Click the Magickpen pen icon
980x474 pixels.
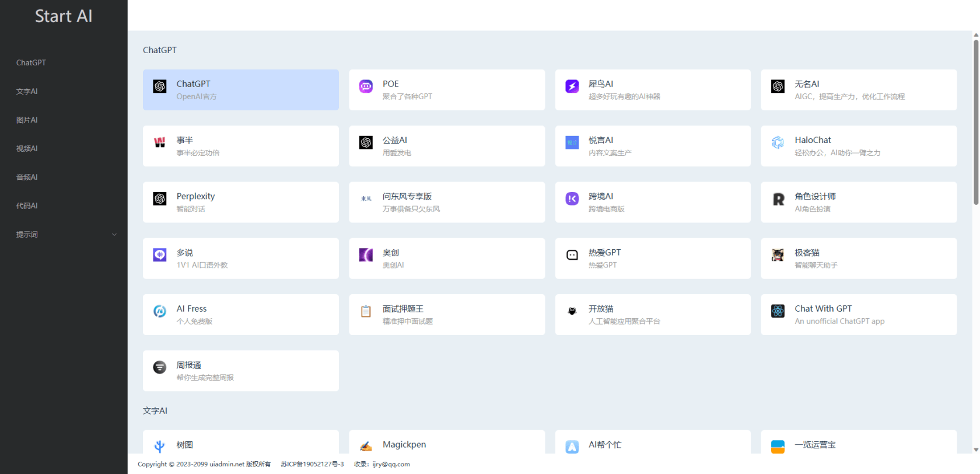click(x=366, y=447)
